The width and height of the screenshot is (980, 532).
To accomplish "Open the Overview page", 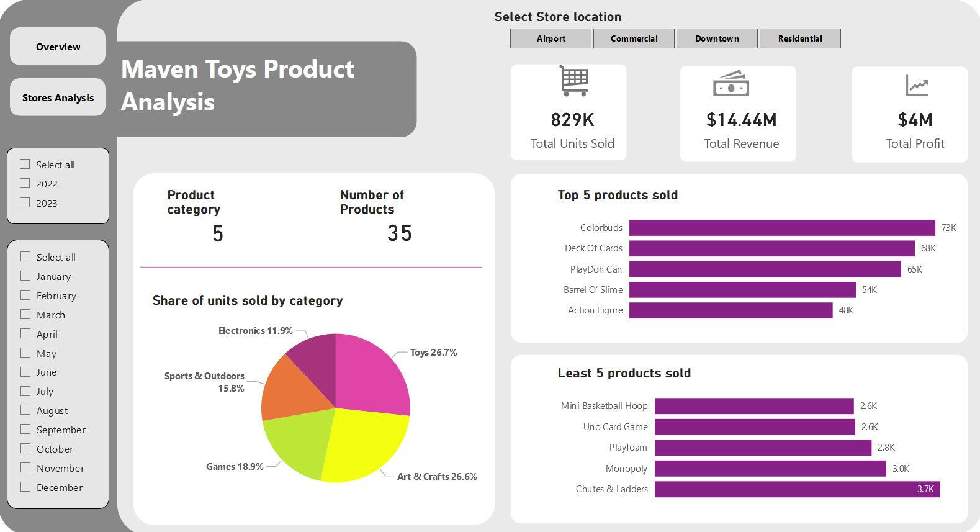I will click(x=58, y=47).
